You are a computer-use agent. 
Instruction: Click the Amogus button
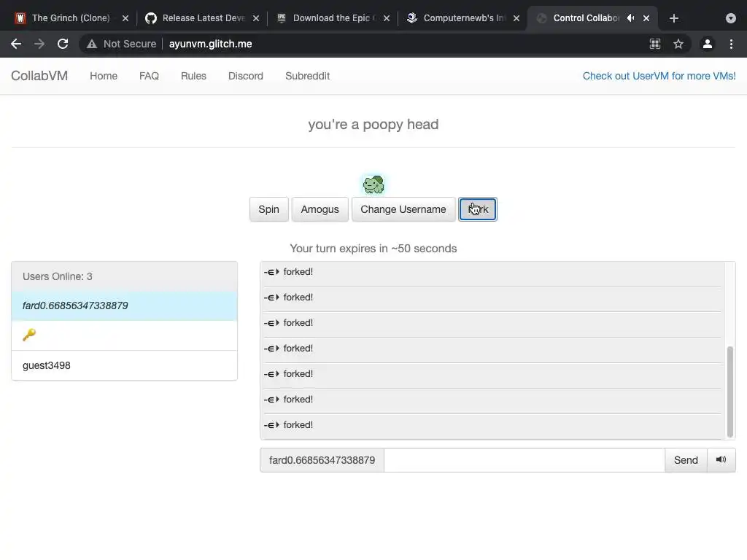pos(320,209)
